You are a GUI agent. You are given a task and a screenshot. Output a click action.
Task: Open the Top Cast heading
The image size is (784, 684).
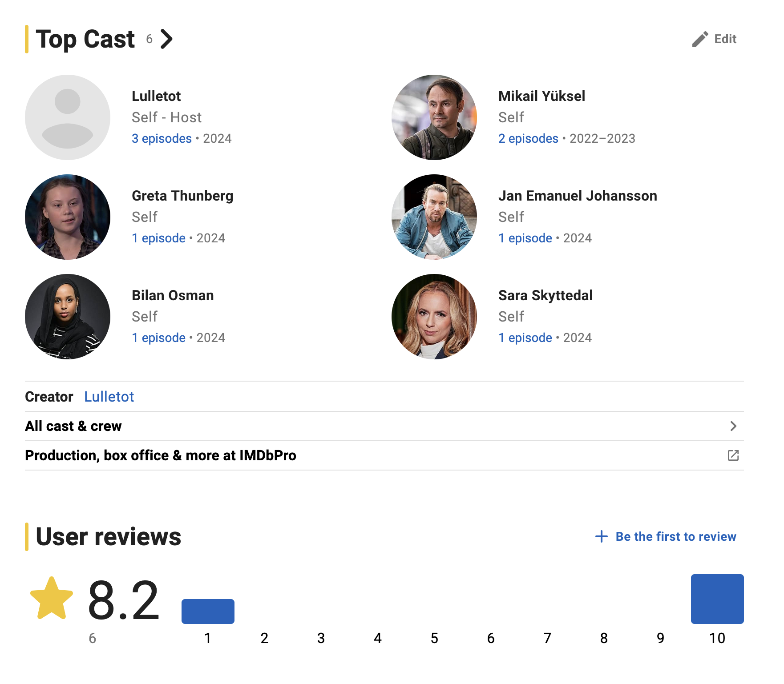point(85,39)
